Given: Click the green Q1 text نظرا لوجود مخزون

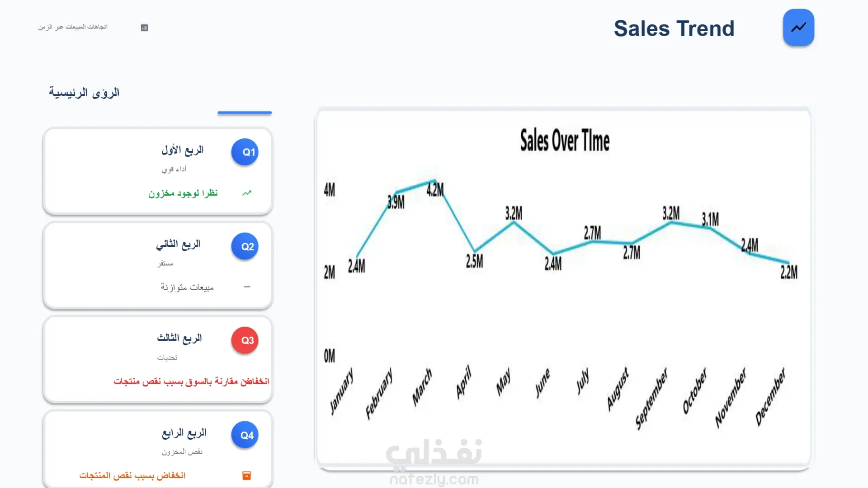Looking at the screenshot, I should coord(183,193).
